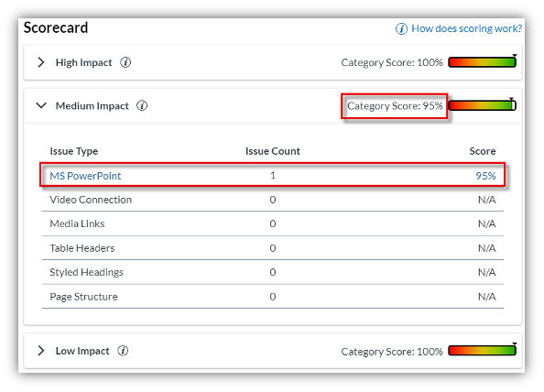Click the issue count 0 for Video Connection
544x392 pixels.
tap(273, 200)
